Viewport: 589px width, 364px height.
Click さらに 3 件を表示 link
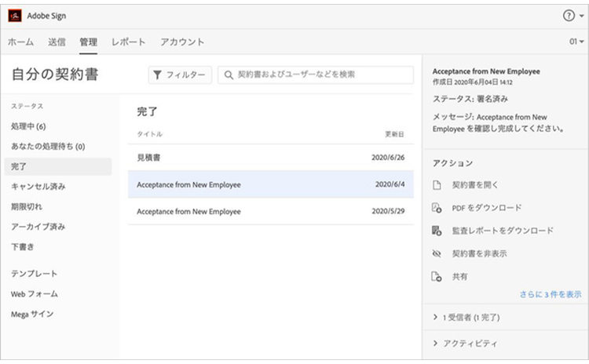pos(551,294)
